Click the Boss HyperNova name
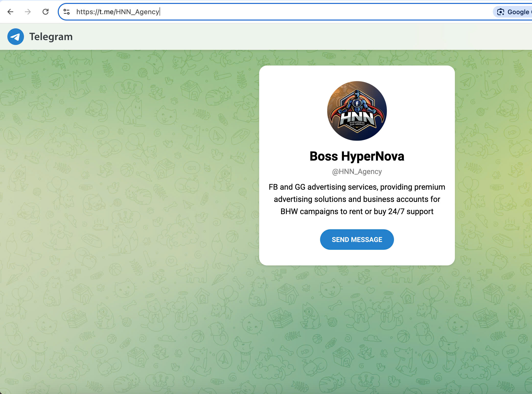This screenshot has height=394, width=532. (x=357, y=156)
